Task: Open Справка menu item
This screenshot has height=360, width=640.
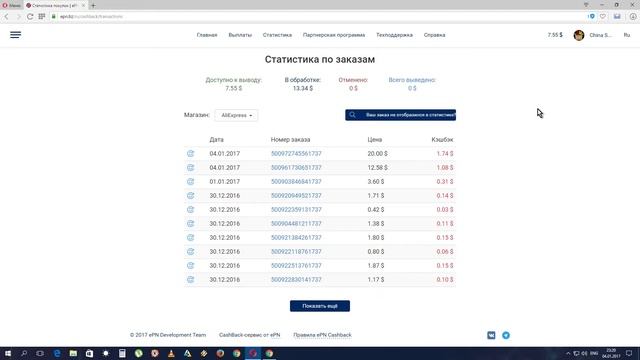Action: pos(434,35)
